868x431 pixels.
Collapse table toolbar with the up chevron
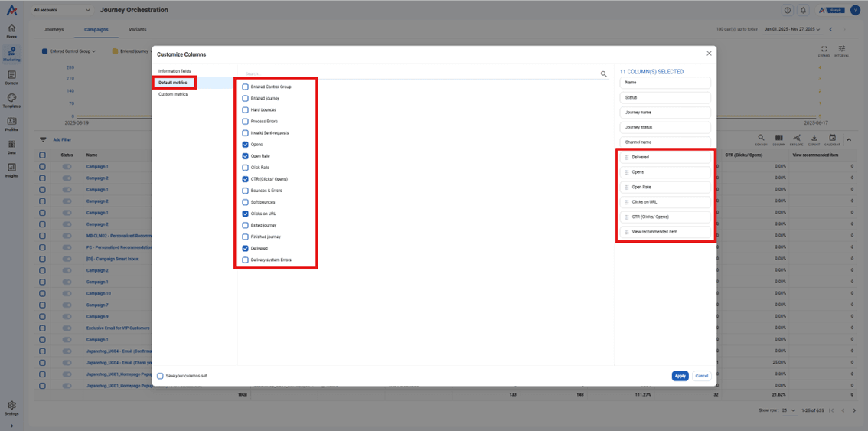pyautogui.click(x=850, y=139)
